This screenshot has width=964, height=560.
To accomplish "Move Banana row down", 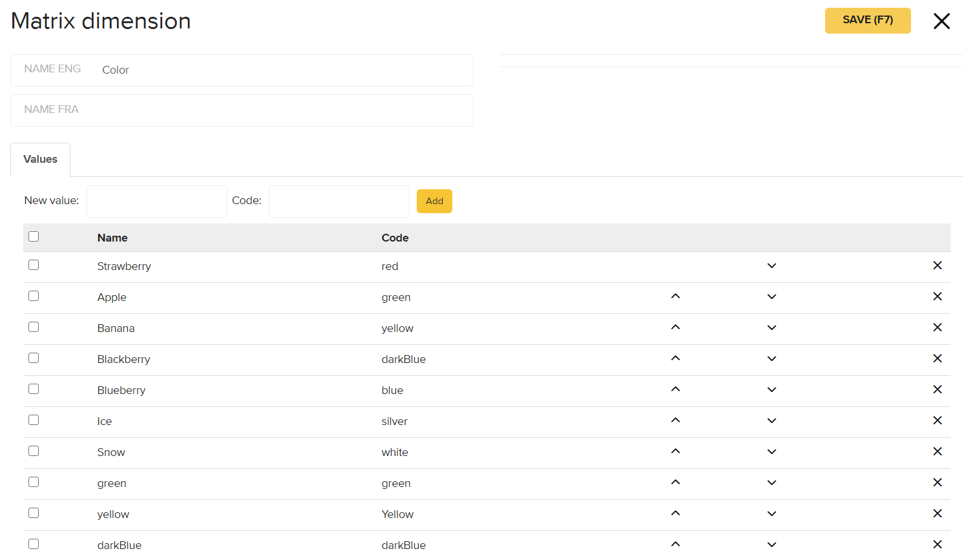I will [771, 328].
